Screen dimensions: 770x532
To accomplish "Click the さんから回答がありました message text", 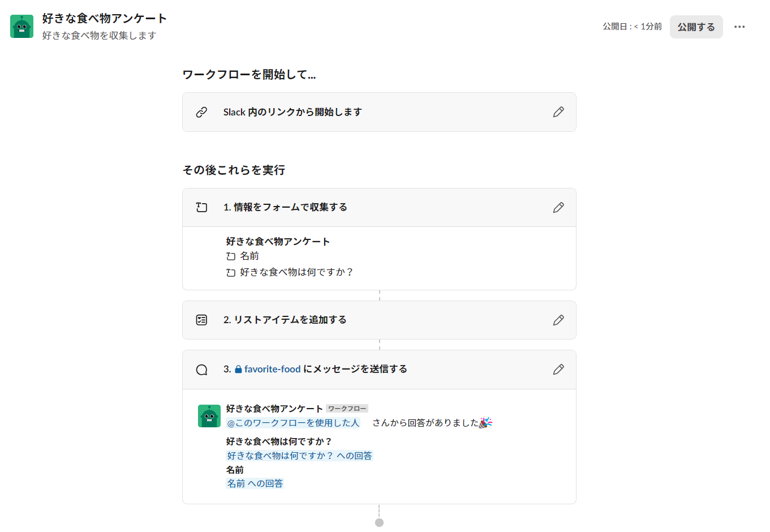I will [x=425, y=423].
